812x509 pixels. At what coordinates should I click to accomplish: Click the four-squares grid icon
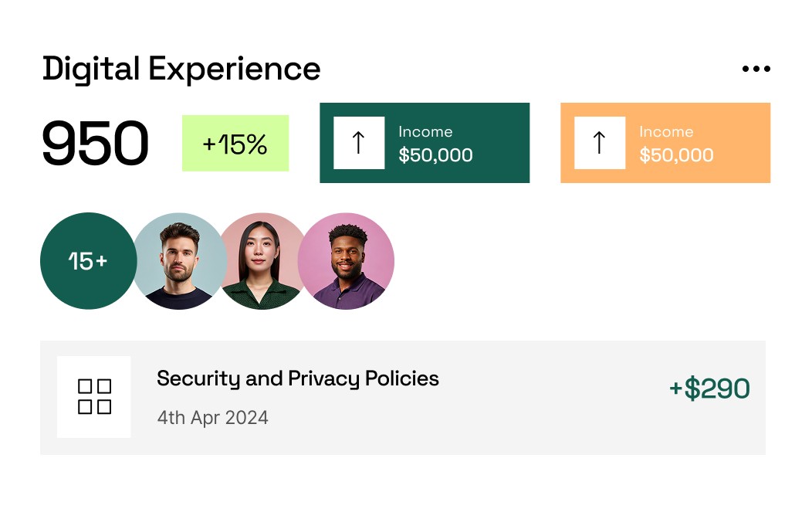tap(94, 396)
